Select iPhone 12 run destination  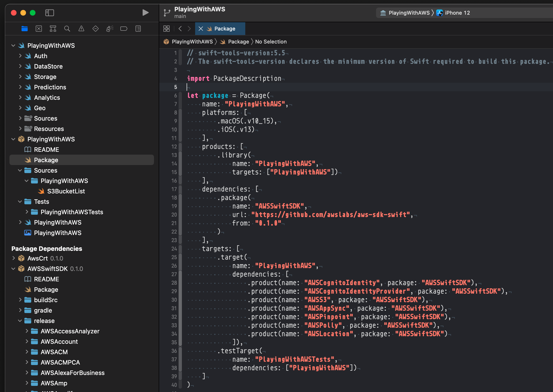click(x=457, y=13)
